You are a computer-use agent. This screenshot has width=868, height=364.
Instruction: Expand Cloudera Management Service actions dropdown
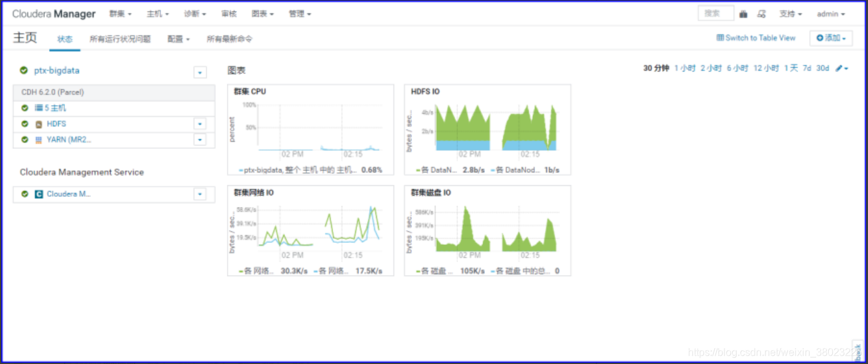201,194
